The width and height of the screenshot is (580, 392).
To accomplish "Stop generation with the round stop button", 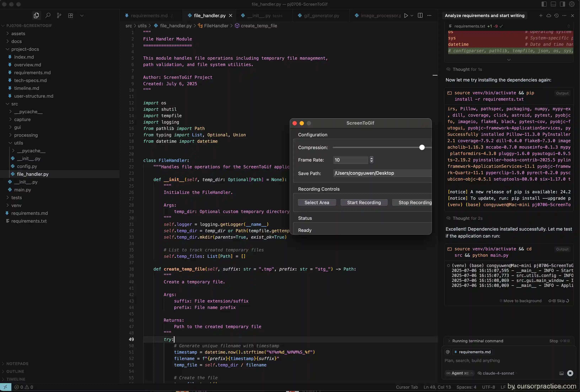I will tap(570, 373).
